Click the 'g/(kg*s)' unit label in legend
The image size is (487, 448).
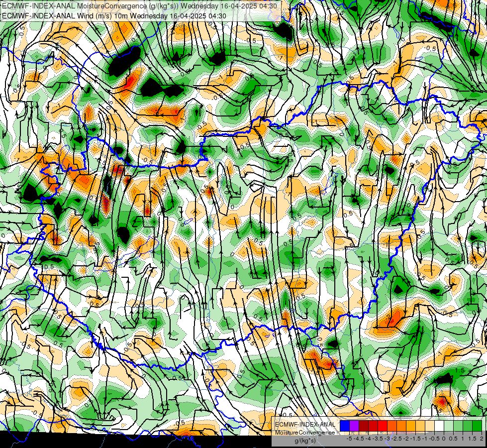tap(305, 441)
